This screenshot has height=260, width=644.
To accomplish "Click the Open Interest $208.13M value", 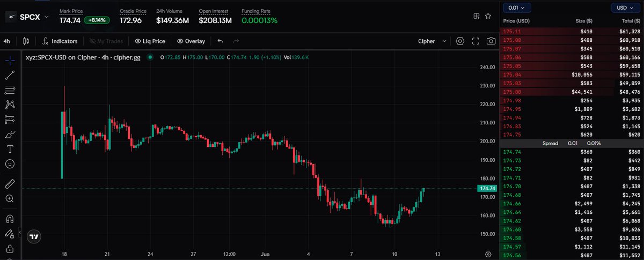I will coord(215,20).
